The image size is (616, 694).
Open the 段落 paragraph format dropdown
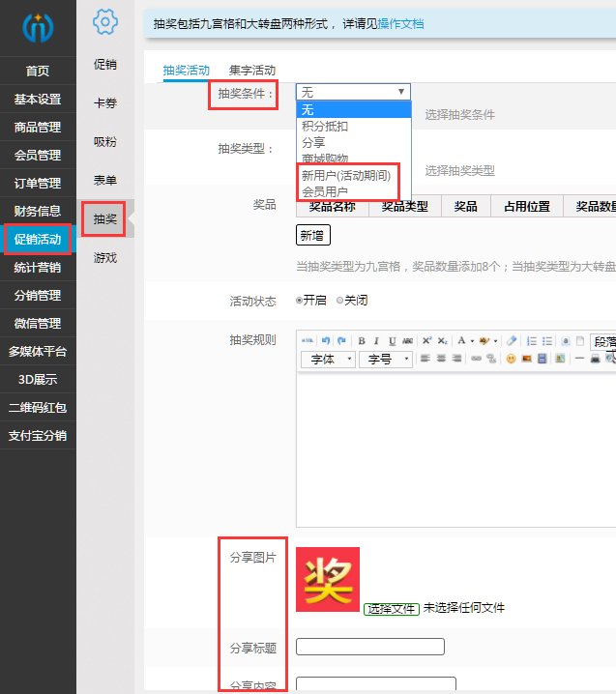point(602,342)
